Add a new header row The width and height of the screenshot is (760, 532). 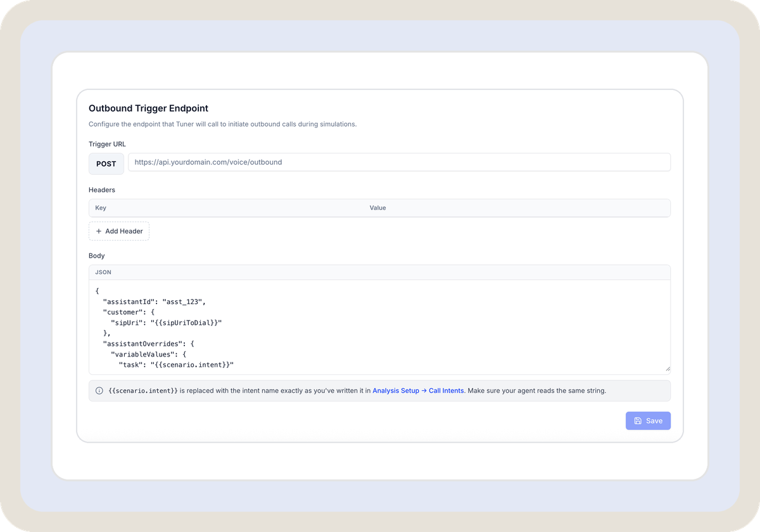coord(119,231)
